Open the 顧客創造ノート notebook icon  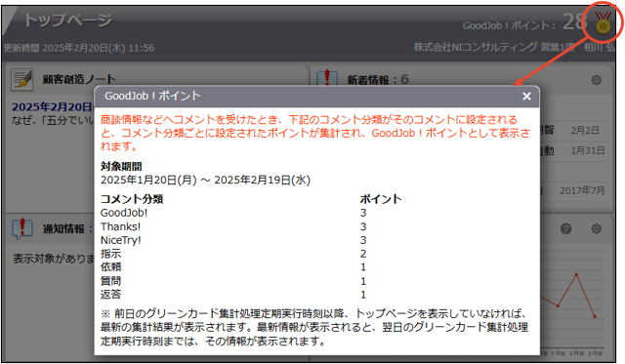point(21,79)
